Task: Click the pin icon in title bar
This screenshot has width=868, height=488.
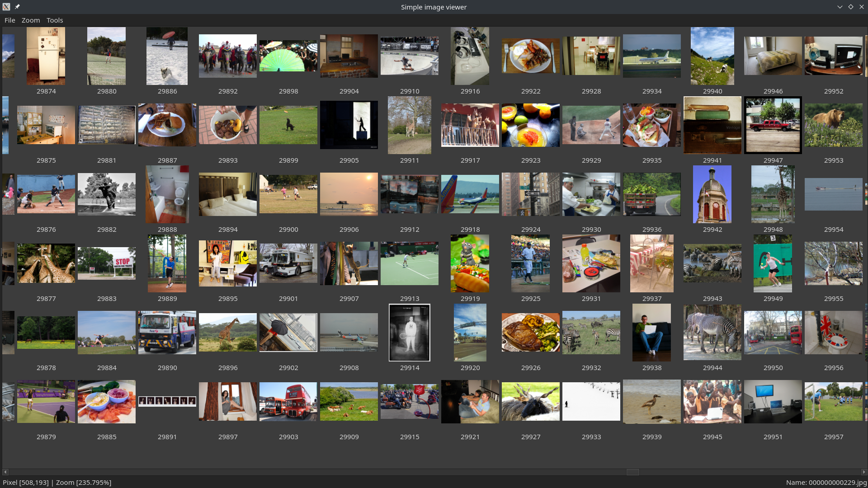Action: click(17, 7)
